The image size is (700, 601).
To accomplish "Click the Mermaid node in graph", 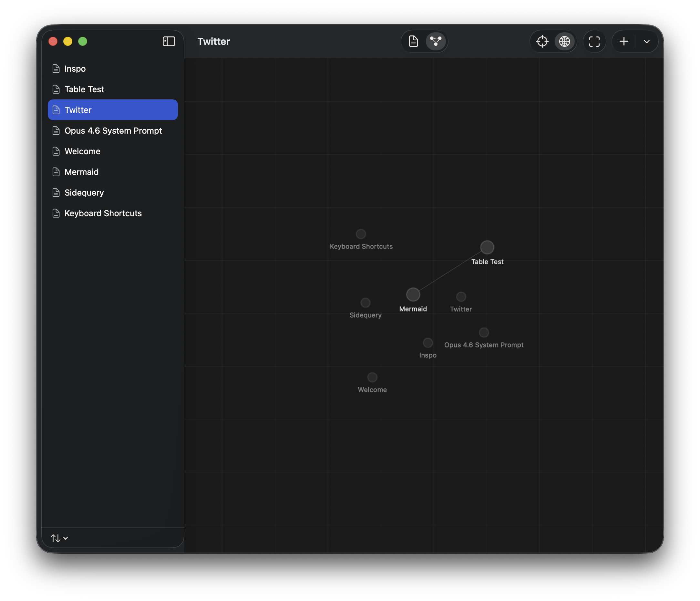I will pyautogui.click(x=413, y=294).
